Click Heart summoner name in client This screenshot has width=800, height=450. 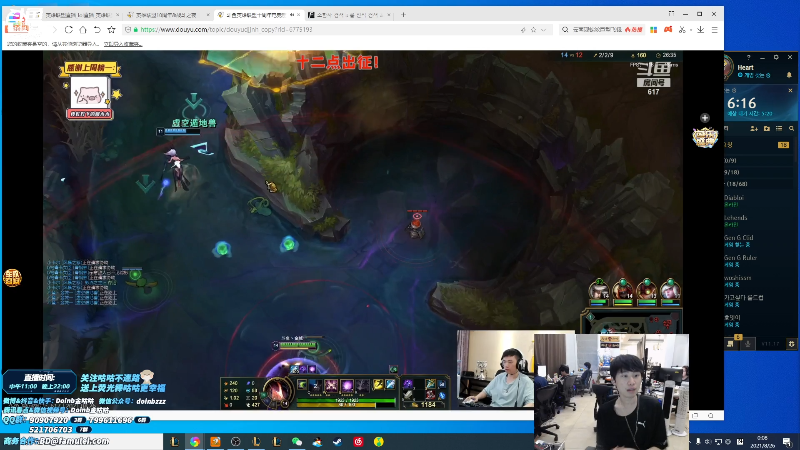click(x=745, y=67)
